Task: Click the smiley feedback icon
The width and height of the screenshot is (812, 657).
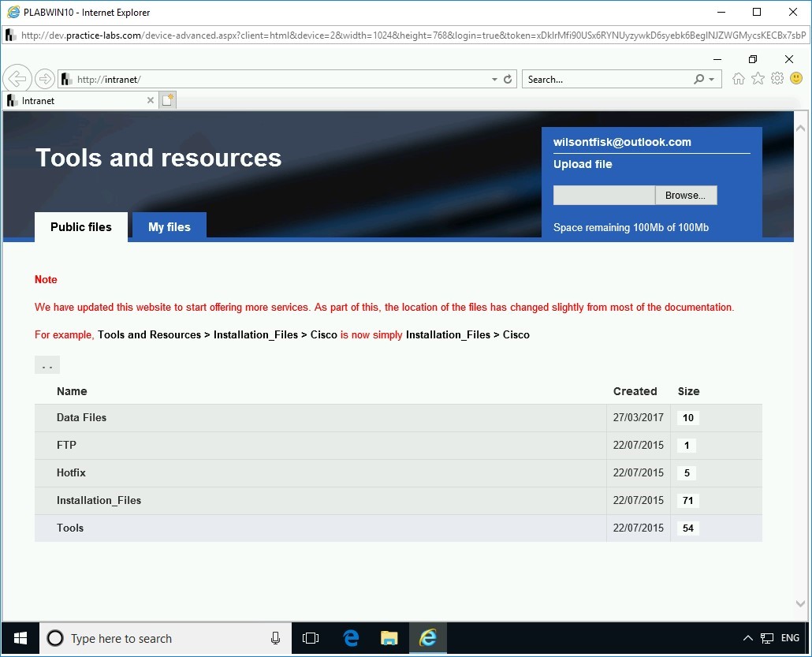Action: 796,78
